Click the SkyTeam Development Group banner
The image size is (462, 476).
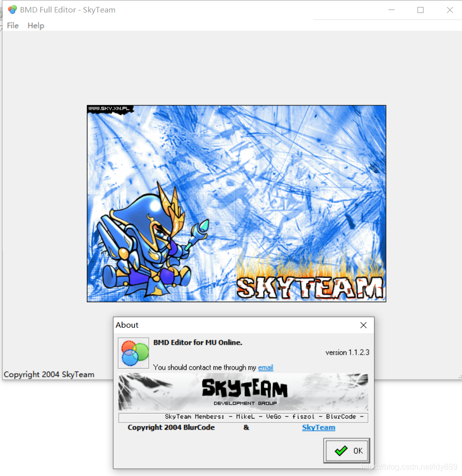(x=243, y=392)
